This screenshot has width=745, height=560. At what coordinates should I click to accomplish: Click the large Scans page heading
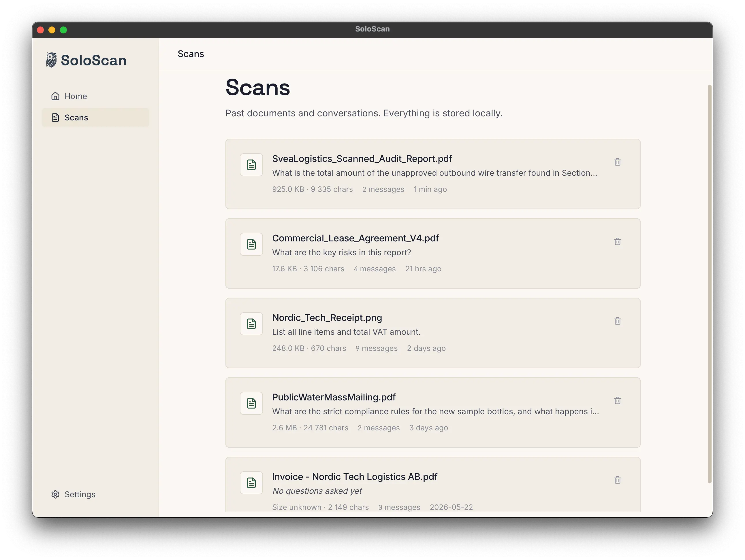tap(258, 88)
